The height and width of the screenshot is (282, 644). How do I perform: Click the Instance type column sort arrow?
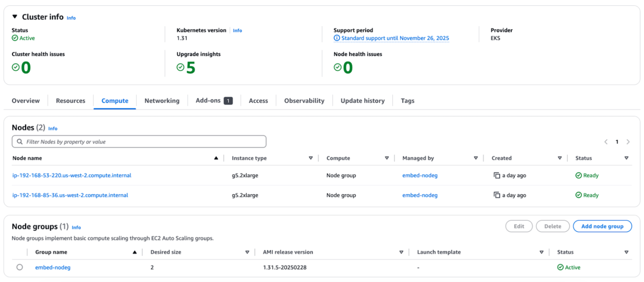[311, 158]
